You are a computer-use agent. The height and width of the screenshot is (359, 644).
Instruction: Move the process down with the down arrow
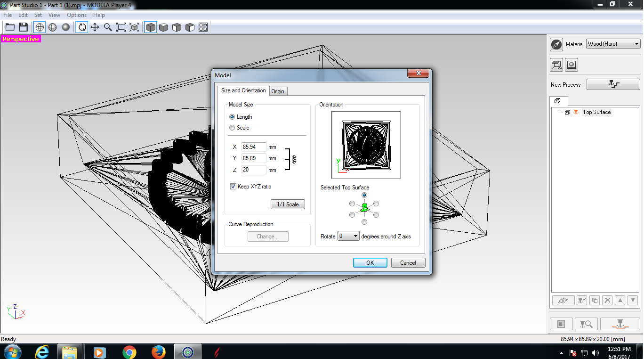(x=633, y=300)
